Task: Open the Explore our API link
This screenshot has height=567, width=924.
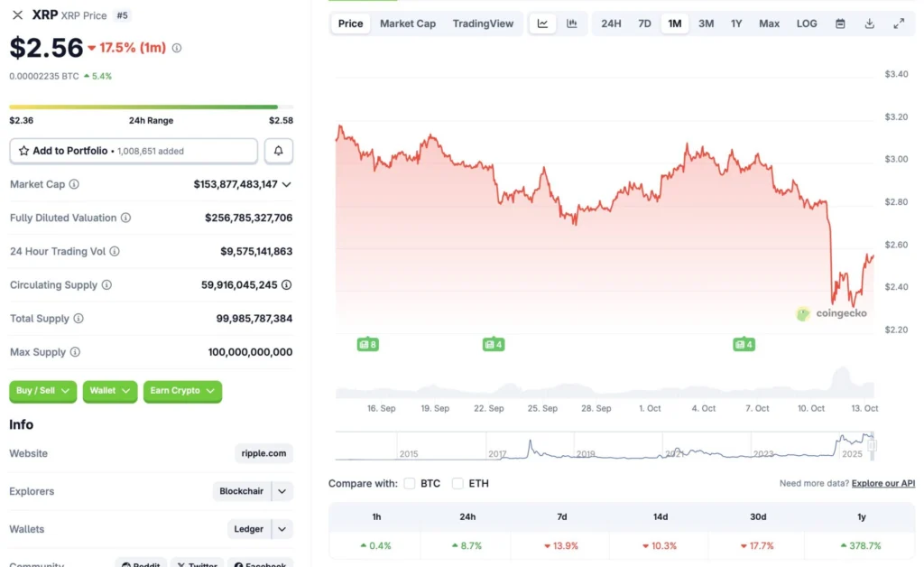Action: [x=882, y=484]
